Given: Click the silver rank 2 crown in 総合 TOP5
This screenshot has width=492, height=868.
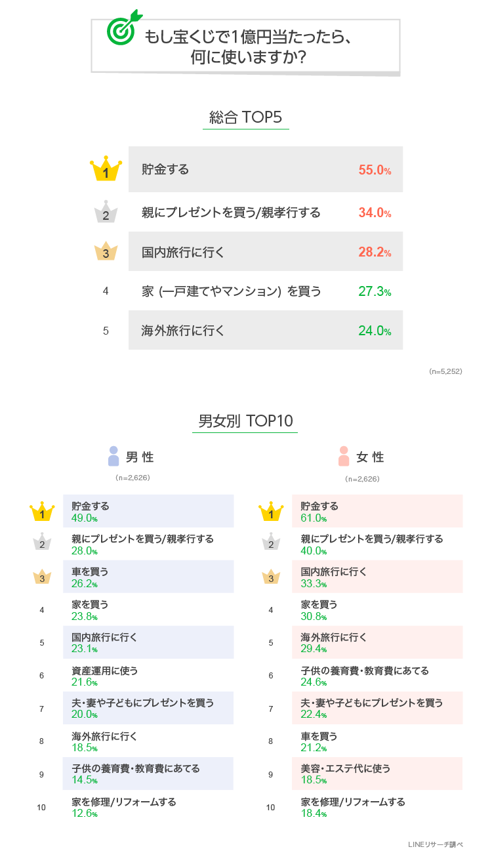Looking at the screenshot, I should coord(106,212).
